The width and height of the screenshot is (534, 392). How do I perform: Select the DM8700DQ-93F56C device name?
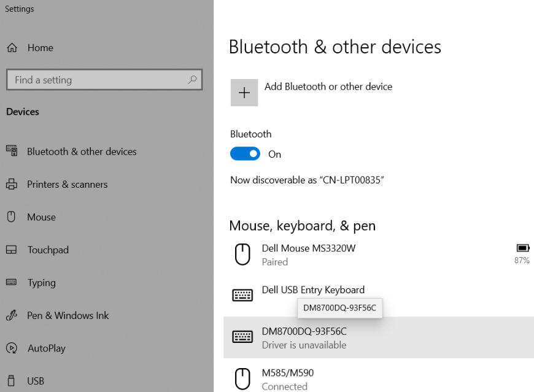coord(304,331)
